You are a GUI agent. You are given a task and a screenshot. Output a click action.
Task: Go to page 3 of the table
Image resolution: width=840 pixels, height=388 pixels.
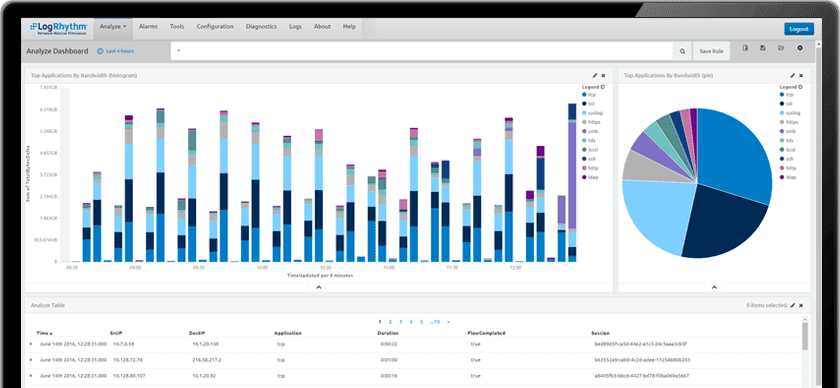(401, 322)
